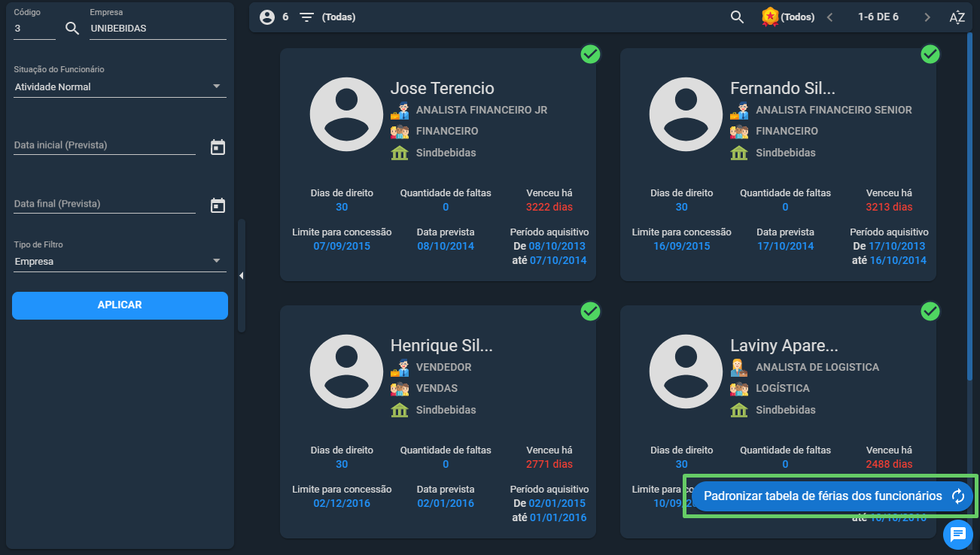Screen dimensions: 980x555
Task: Click the Empresa field UNIBEBIDAS
Action: point(158,29)
